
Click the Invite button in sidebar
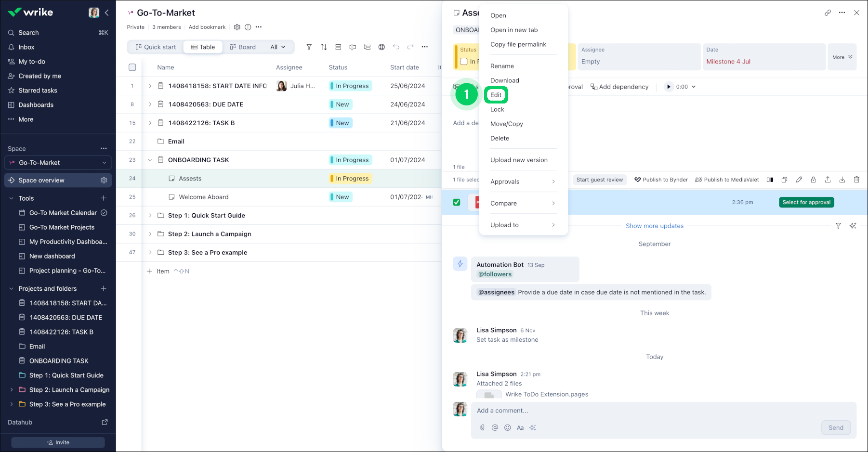coord(58,442)
